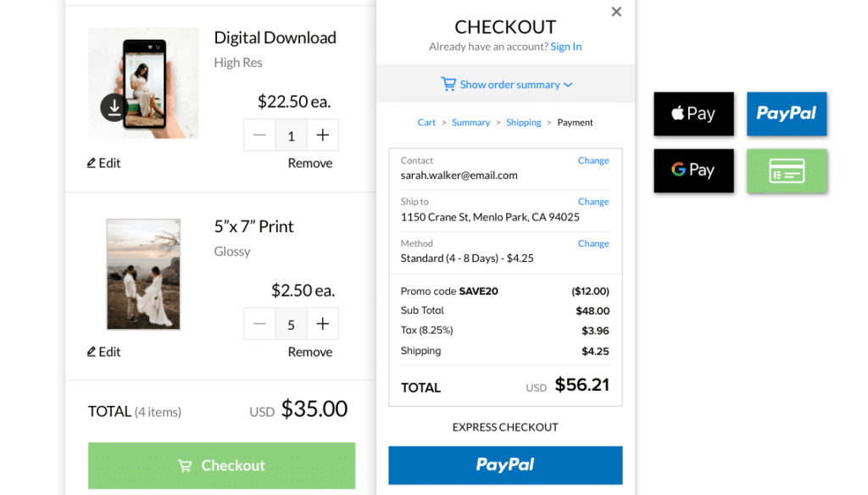Select the PayPal payment tile

(x=787, y=114)
